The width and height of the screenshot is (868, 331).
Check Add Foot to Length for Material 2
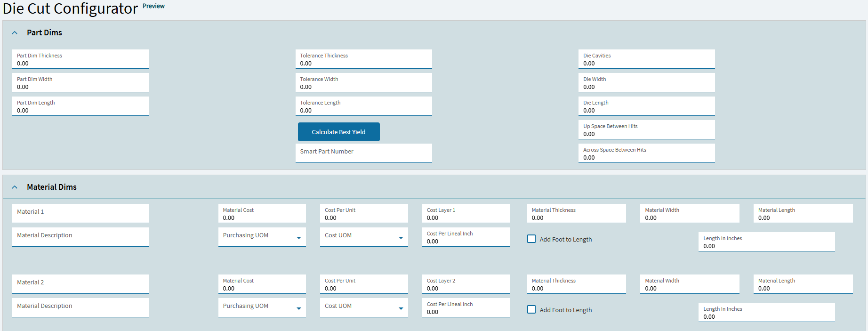point(531,310)
